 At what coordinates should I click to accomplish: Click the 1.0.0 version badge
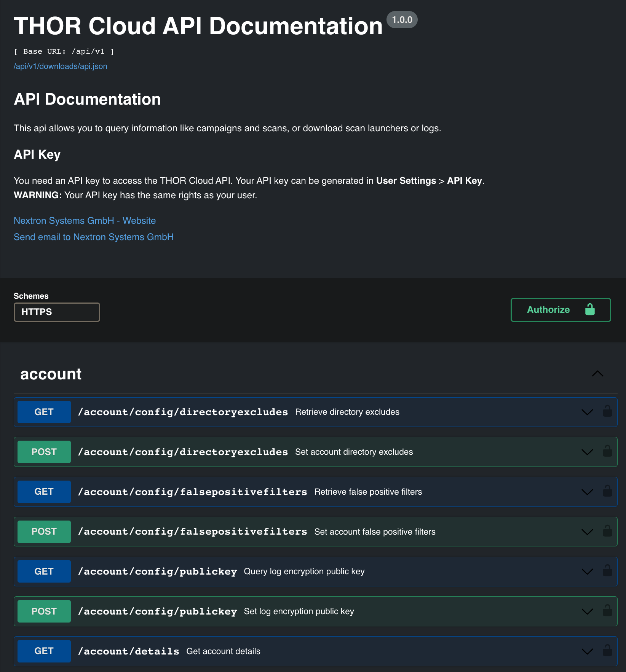click(402, 20)
